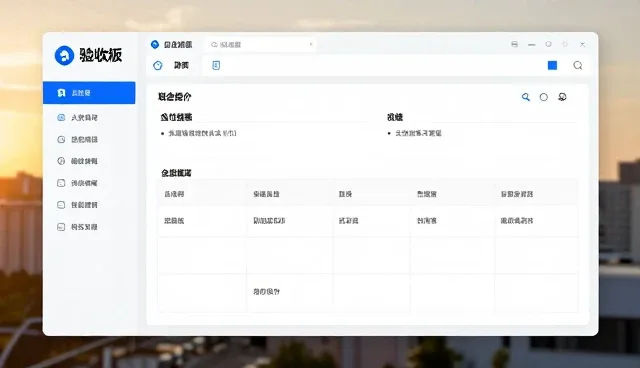Click the blue magnifier icon in the content header
This screenshot has width=640, height=368.
pyautogui.click(x=526, y=97)
